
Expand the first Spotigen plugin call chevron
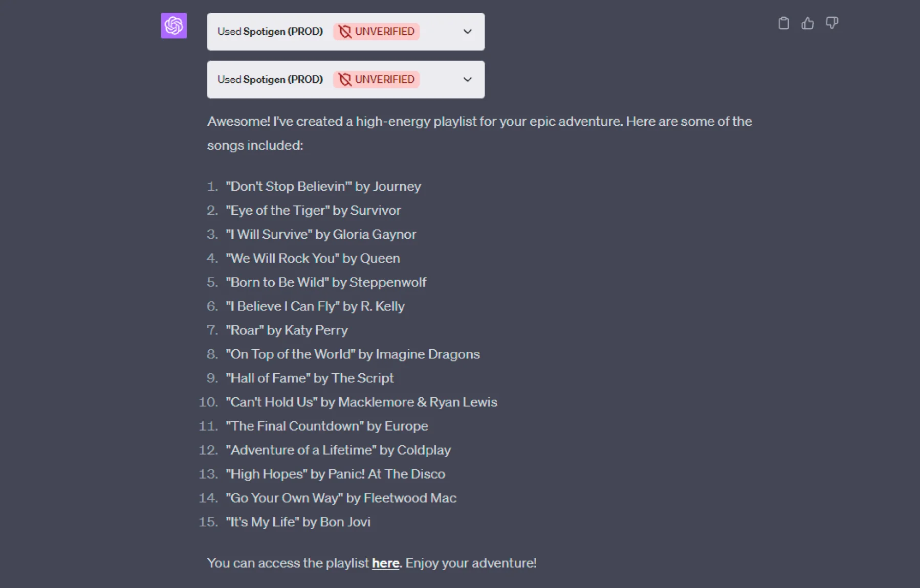(x=467, y=32)
